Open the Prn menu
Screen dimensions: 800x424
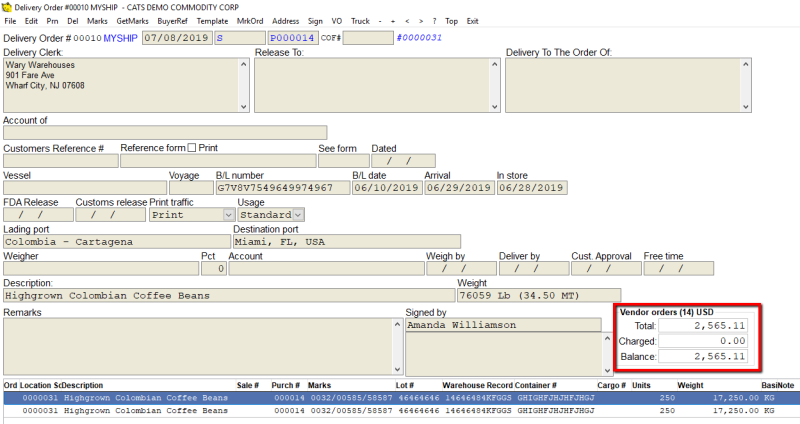click(53, 21)
